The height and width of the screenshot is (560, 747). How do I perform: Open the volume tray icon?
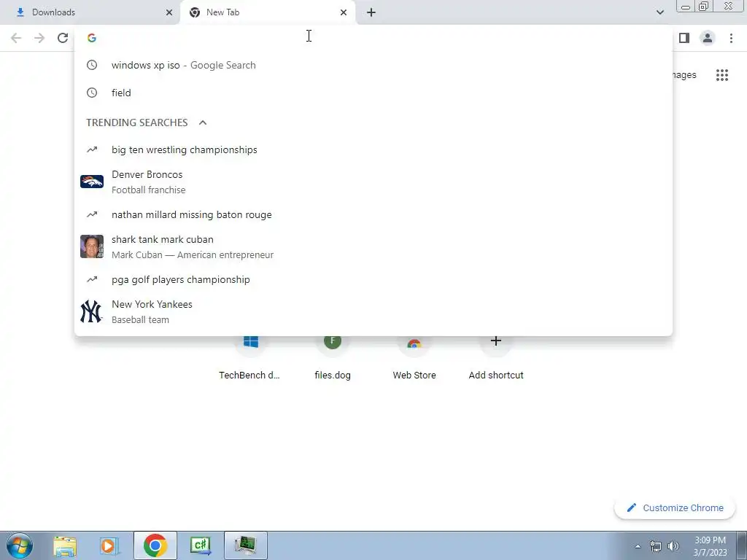[x=673, y=546]
